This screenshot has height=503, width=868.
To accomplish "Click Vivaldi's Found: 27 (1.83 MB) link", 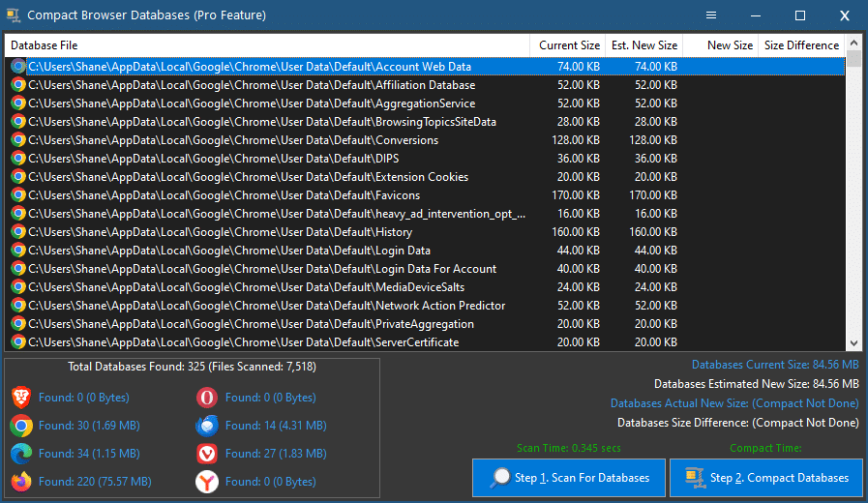I will tap(276, 454).
